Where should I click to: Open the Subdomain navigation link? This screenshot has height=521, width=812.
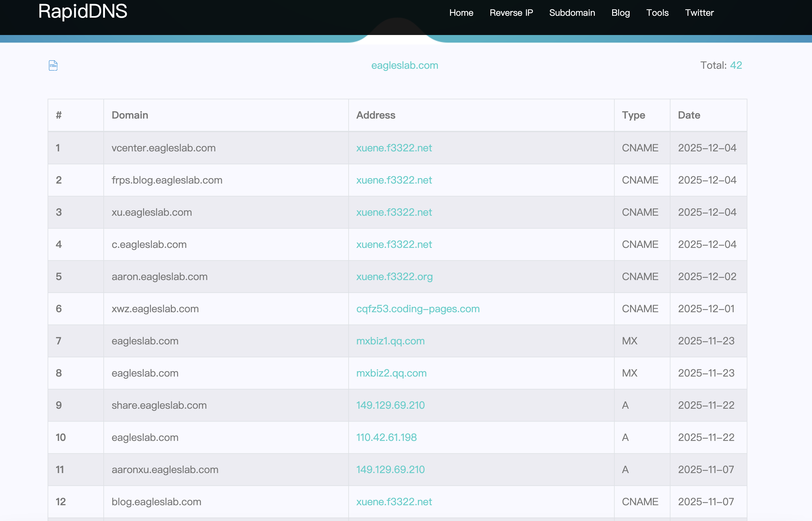pos(572,13)
